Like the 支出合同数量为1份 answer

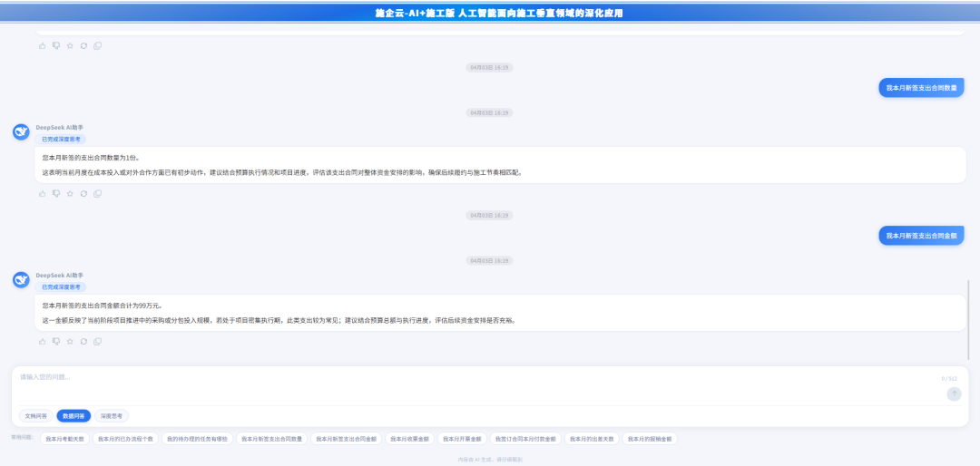pyautogui.click(x=43, y=194)
